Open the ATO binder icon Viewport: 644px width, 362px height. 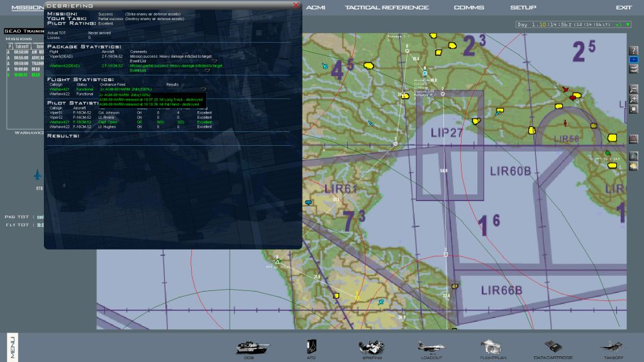coord(311,347)
